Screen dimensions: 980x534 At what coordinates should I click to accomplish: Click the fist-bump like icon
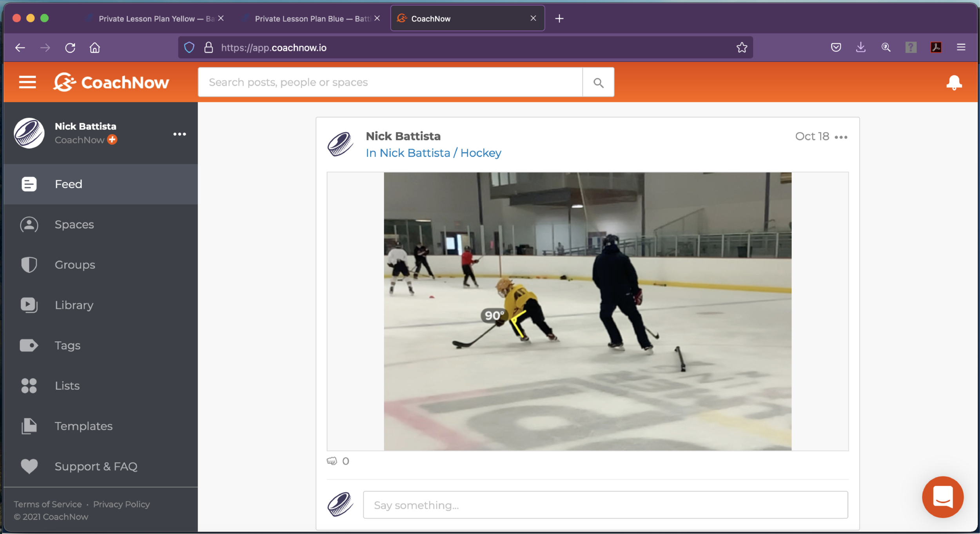332,461
